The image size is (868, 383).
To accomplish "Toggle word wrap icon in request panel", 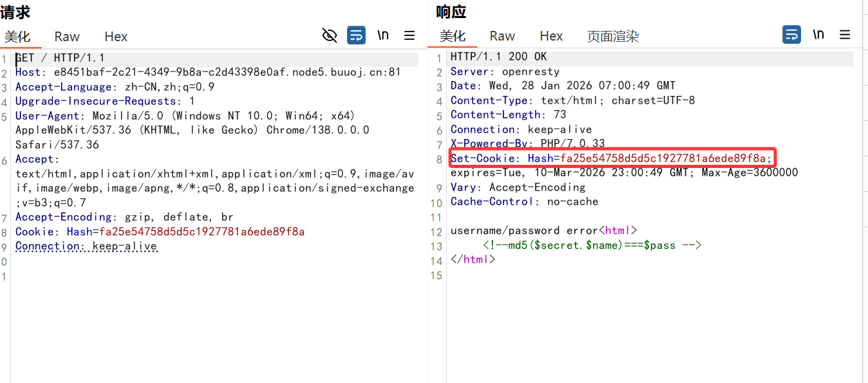I will coord(356,35).
